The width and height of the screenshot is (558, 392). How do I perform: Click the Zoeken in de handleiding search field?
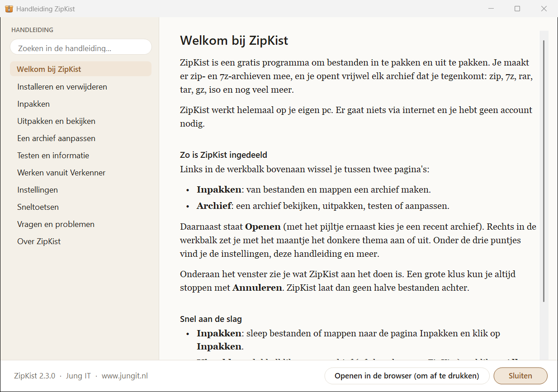pyautogui.click(x=81, y=48)
